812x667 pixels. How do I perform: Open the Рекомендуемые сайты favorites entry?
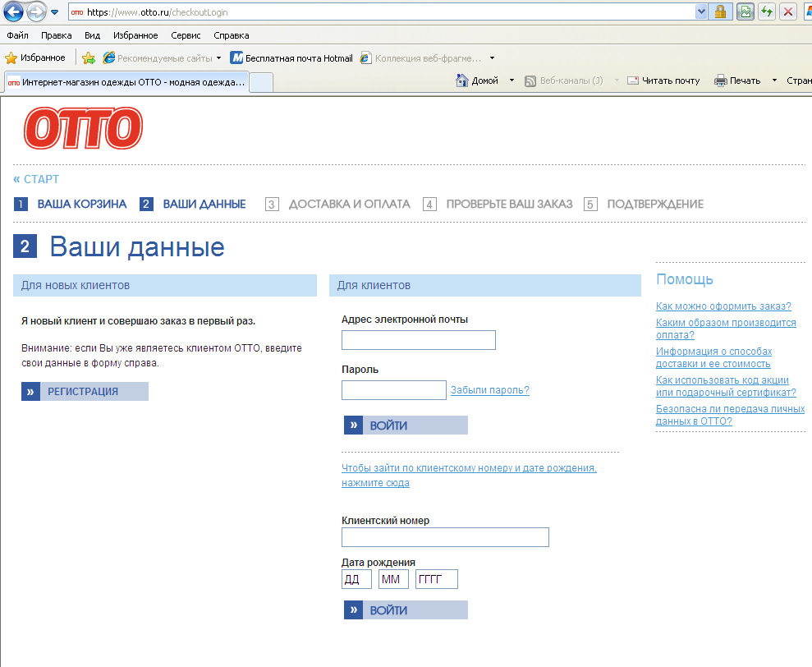click(x=158, y=58)
